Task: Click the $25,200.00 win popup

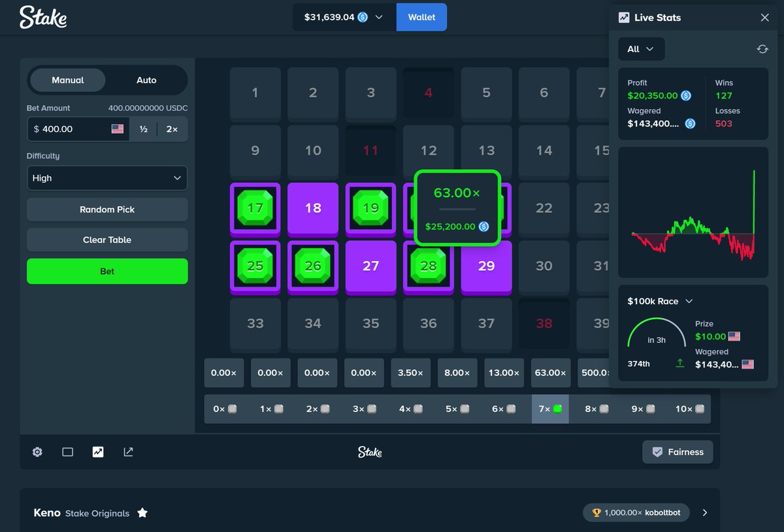Action: coord(457,208)
